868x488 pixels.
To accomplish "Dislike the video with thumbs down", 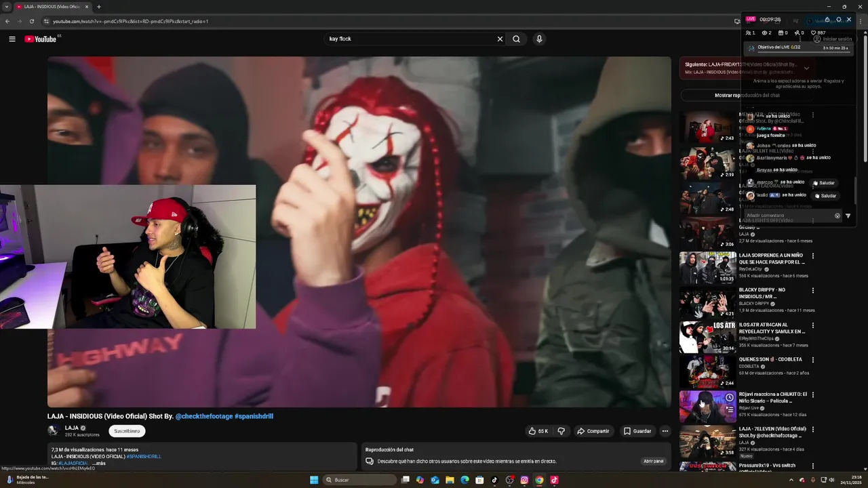I will pos(561,431).
